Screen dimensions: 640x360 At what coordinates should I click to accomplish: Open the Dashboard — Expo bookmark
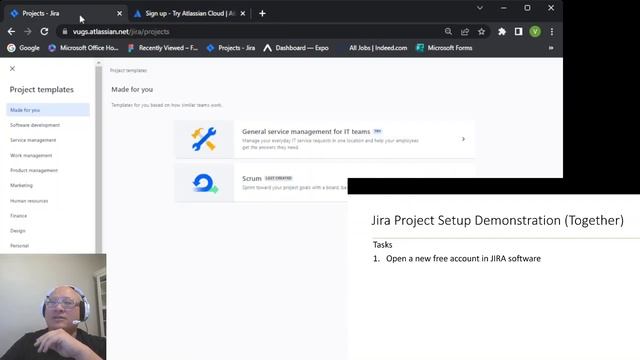296,48
